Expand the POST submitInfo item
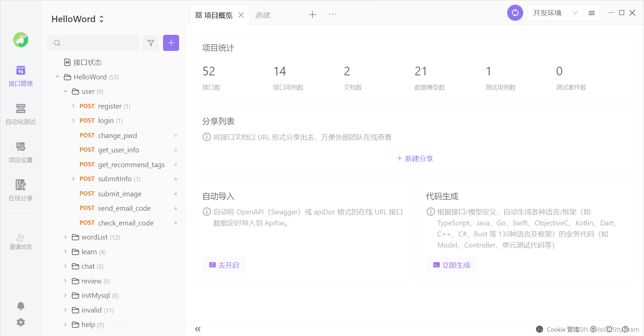 [x=73, y=179]
